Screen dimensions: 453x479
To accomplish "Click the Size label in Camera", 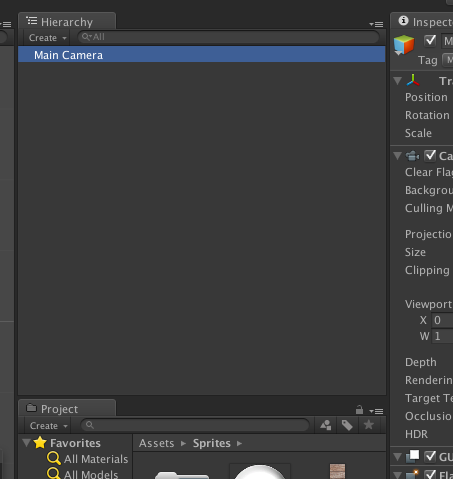I will click(x=415, y=252).
